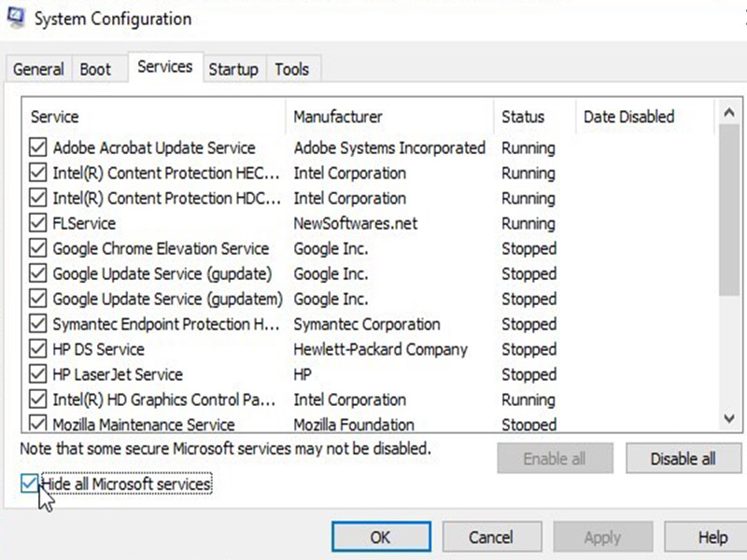
Task: Switch to the General tab
Action: point(38,69)
